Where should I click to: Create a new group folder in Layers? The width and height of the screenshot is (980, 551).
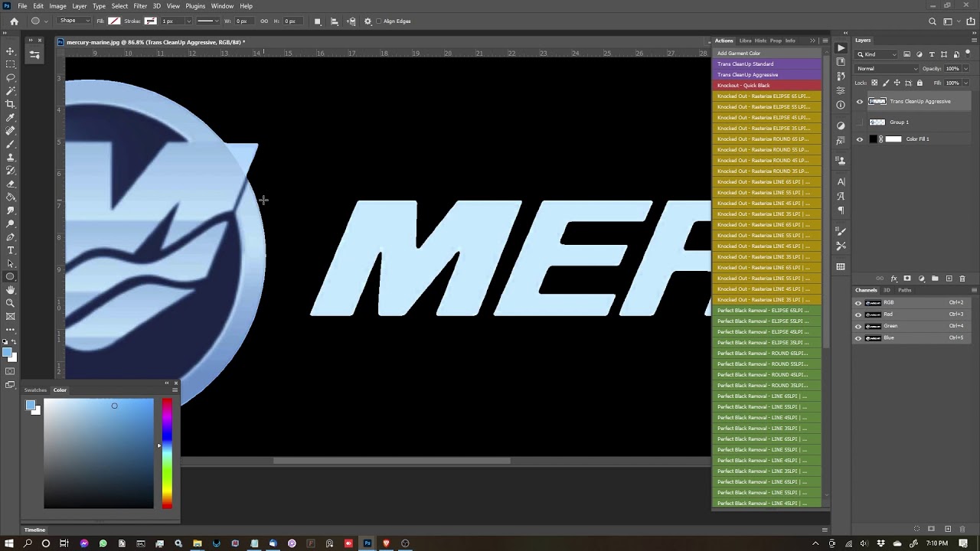pyautogui.click(x=935, y=279)
